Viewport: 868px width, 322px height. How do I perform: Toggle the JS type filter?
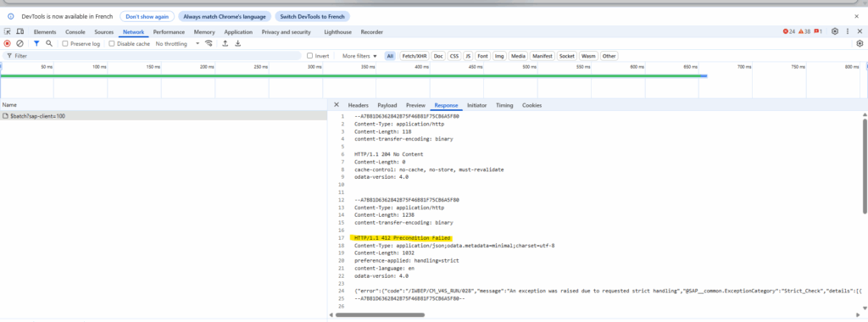point(468,56)
